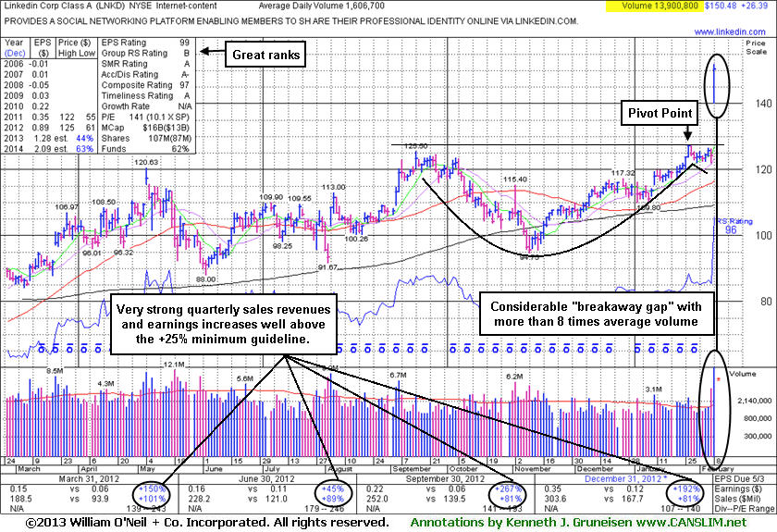The image size is (777, 532).
Task: Click the P/E 141 row
Action: 145,117
